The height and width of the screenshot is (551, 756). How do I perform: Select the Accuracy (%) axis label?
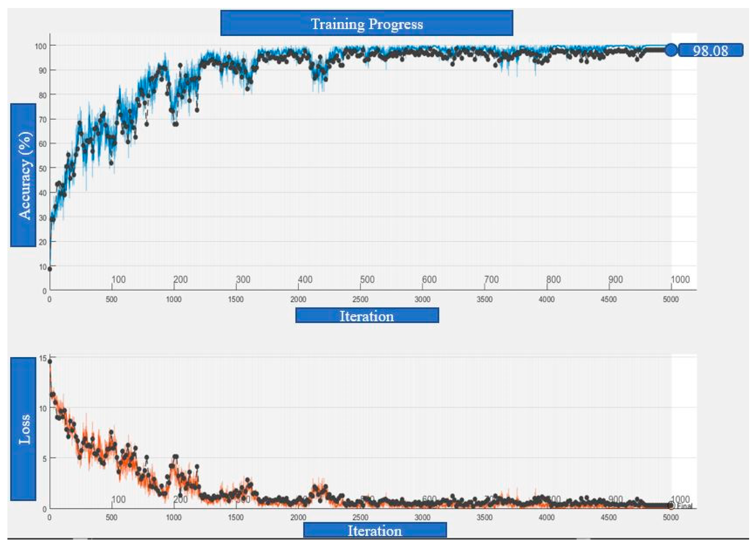(23, 175)
